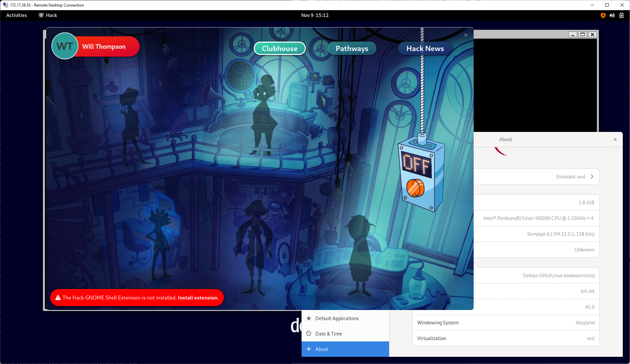Image resolution: width=630 pixels, height=364 pixels.
Task: Click the Hack application icon in taskbar
Action: click(41, 15)
